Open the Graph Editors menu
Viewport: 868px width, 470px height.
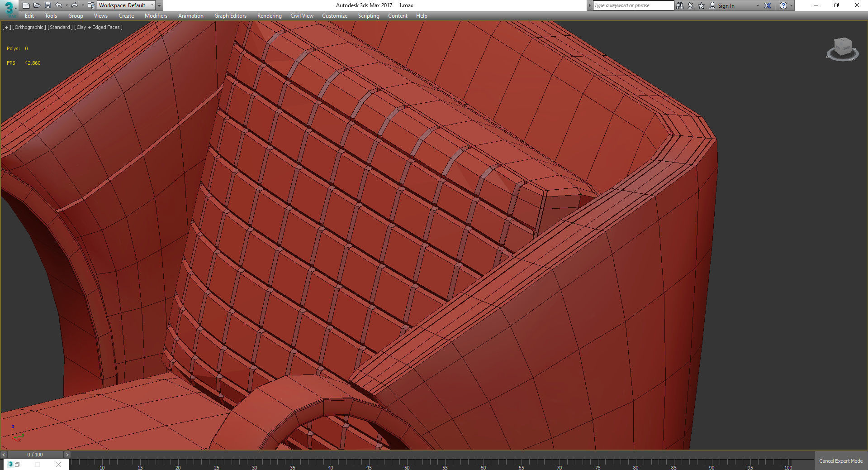click(x=230, y=16)
